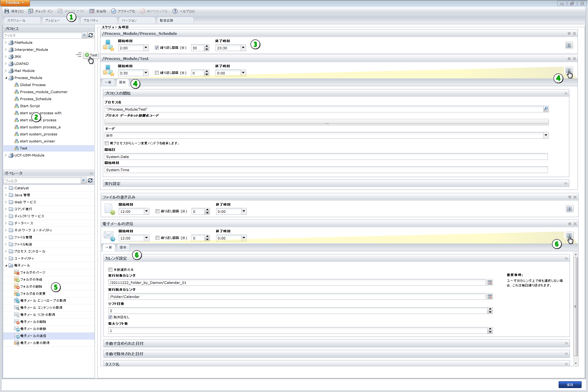This screenshot has height=392, width=588.
Task: Enable the manual selection only (手動選択のみ) checkbox
Action: [110, 269]
